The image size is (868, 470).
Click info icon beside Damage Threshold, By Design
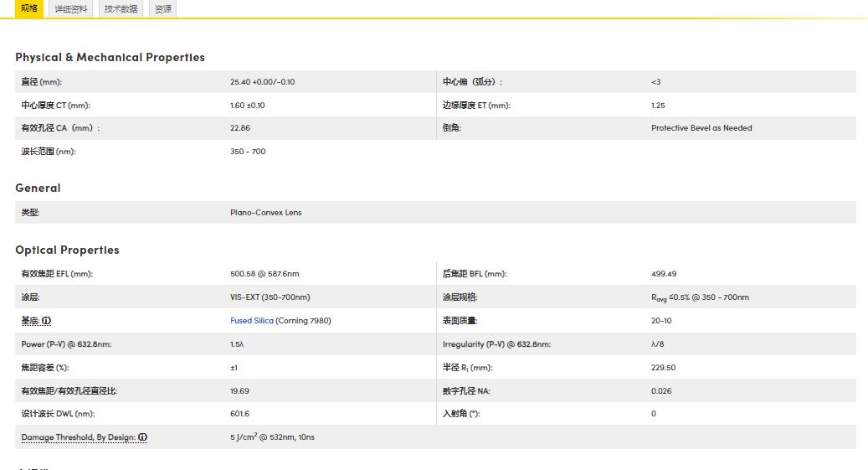(143, 437)
